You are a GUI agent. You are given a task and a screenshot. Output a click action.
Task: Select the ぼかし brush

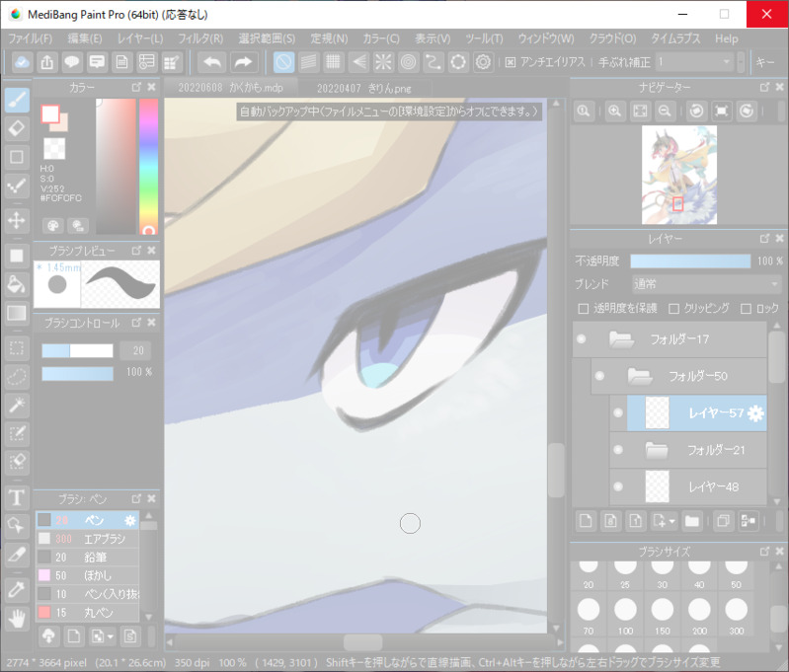pos(87,575)
